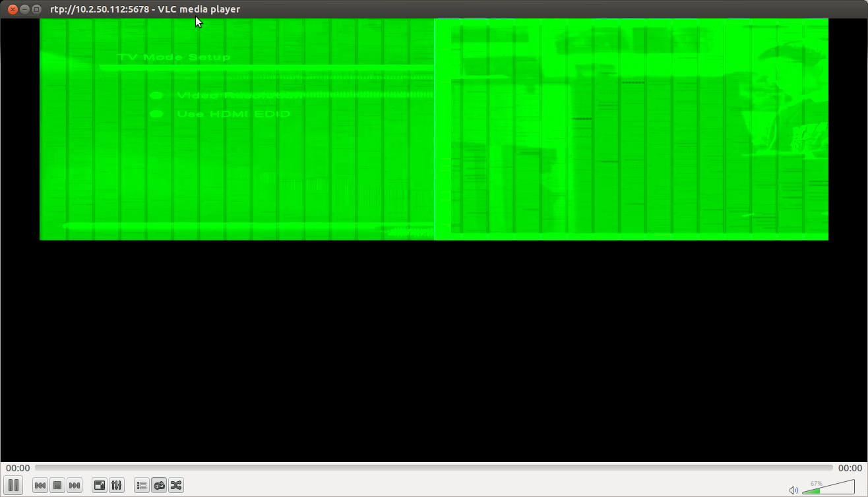Open extended settings and effects
Viewport: 868px width, 497px height.
[x=117, y=486]
